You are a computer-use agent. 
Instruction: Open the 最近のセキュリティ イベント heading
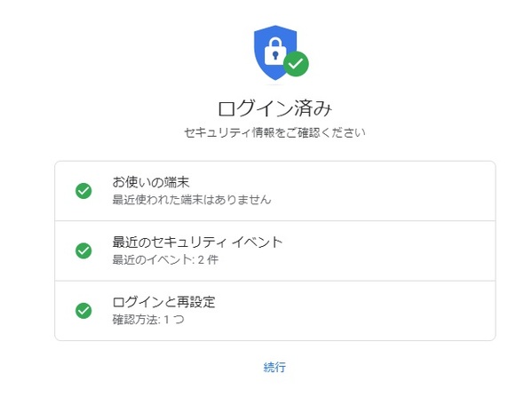[197, 242]
